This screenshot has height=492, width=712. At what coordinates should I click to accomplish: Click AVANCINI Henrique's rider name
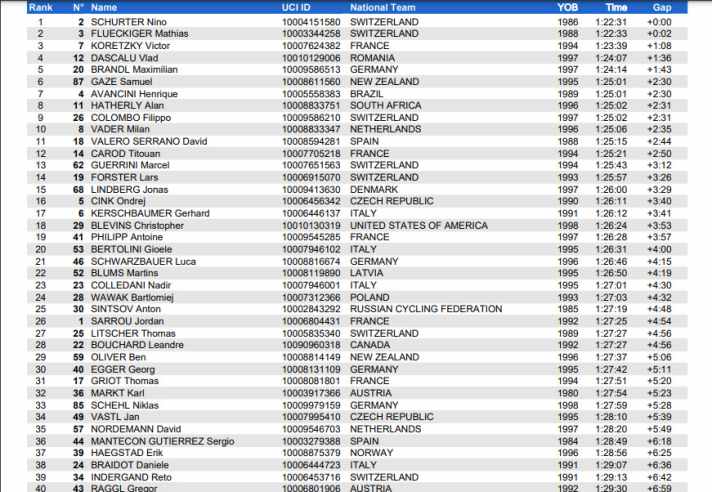(133, 93)
